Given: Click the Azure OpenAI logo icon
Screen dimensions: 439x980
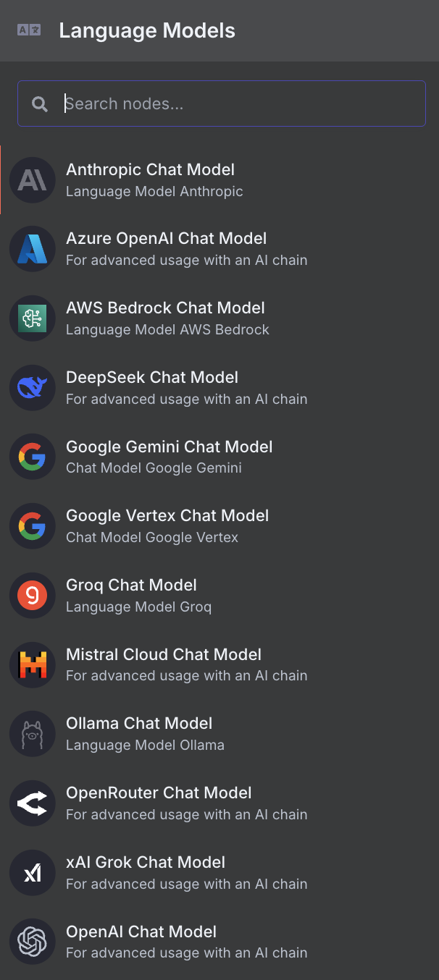Looking at the screenshot, I should [x=33, y=249].
